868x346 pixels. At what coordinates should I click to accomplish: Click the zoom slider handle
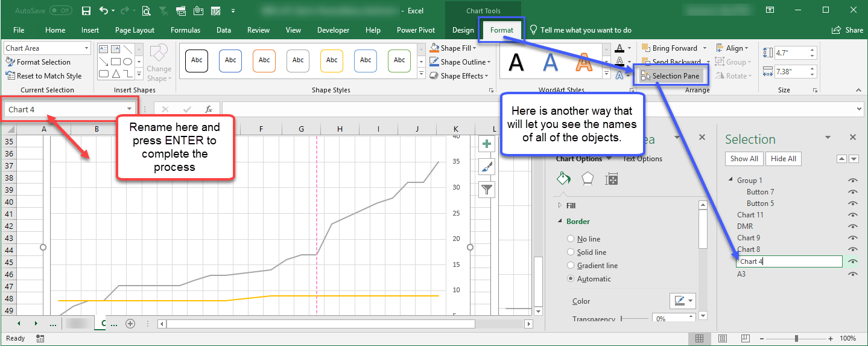click(797, 338)
